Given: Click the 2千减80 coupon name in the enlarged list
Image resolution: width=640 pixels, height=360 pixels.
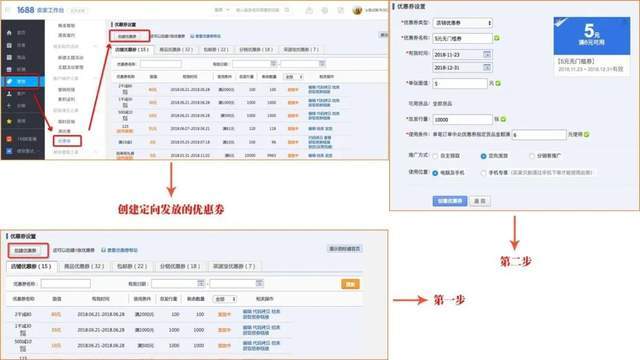Looking at the screenshot, I should (x=23, y=314).
